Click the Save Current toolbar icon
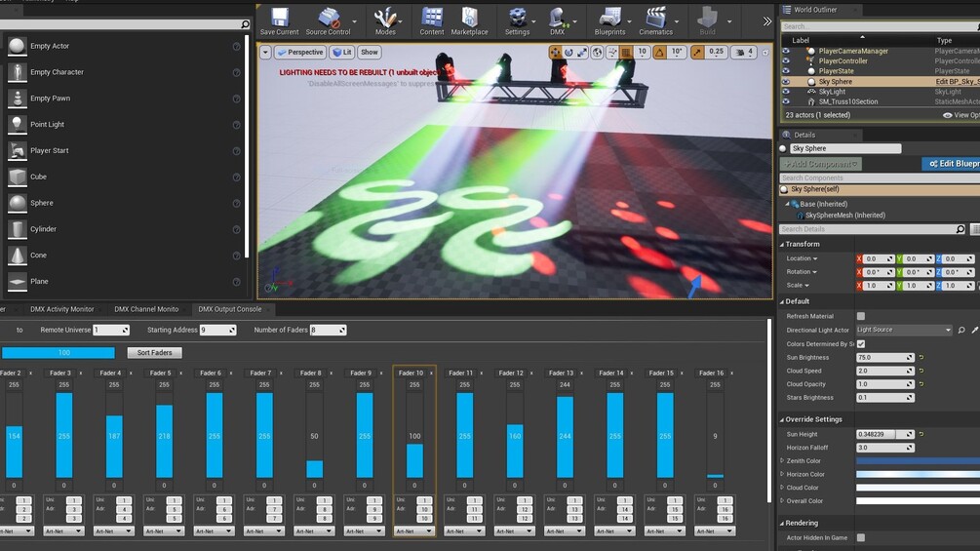This screenshot has height=551, width=980. click(x=280, y=18)
